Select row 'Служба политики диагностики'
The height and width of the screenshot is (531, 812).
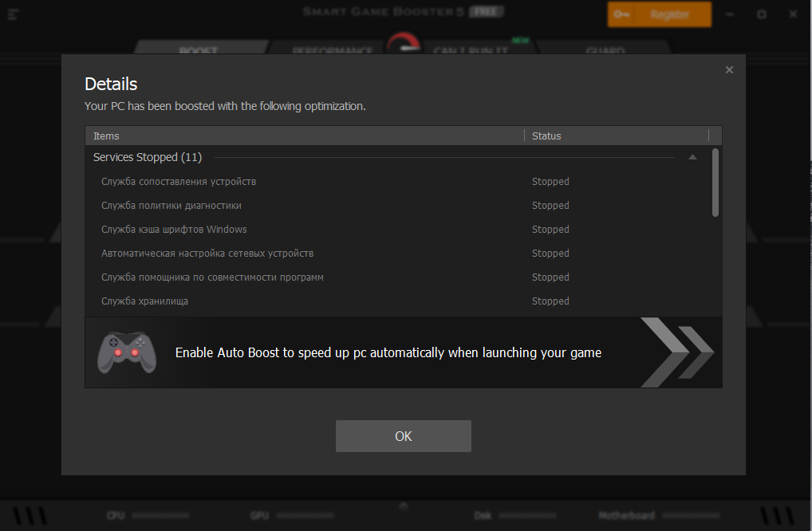[399, 206]
